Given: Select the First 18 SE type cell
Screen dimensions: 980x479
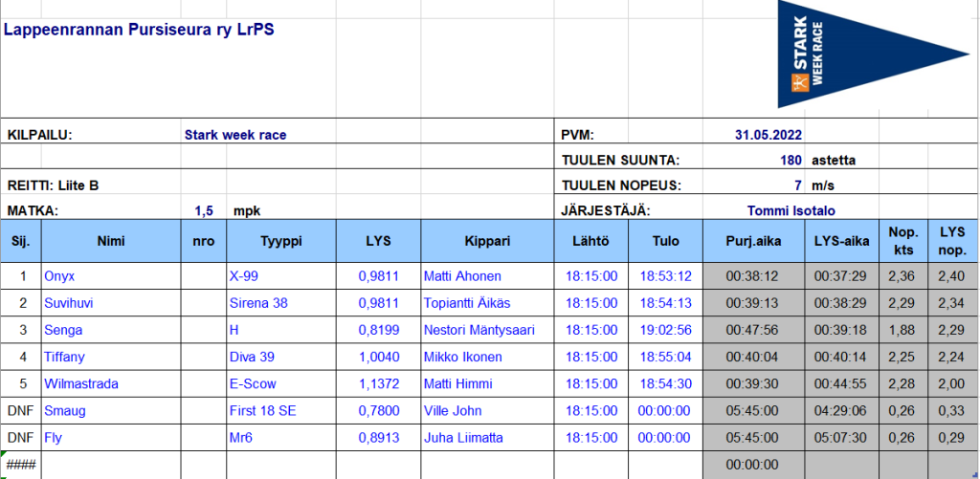Looking at the screenshot, I should point(281,410).
